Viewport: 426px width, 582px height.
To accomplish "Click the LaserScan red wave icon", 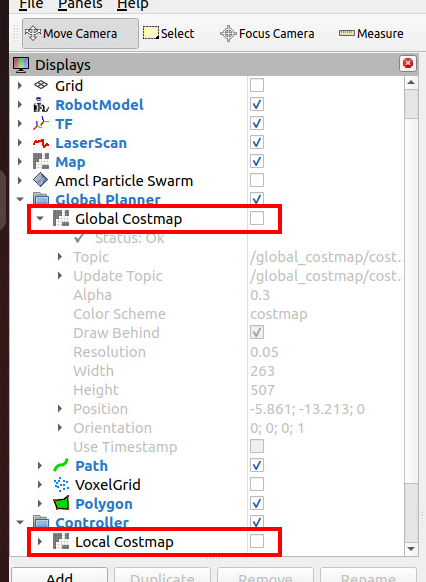I will click(x=41, y=143).
